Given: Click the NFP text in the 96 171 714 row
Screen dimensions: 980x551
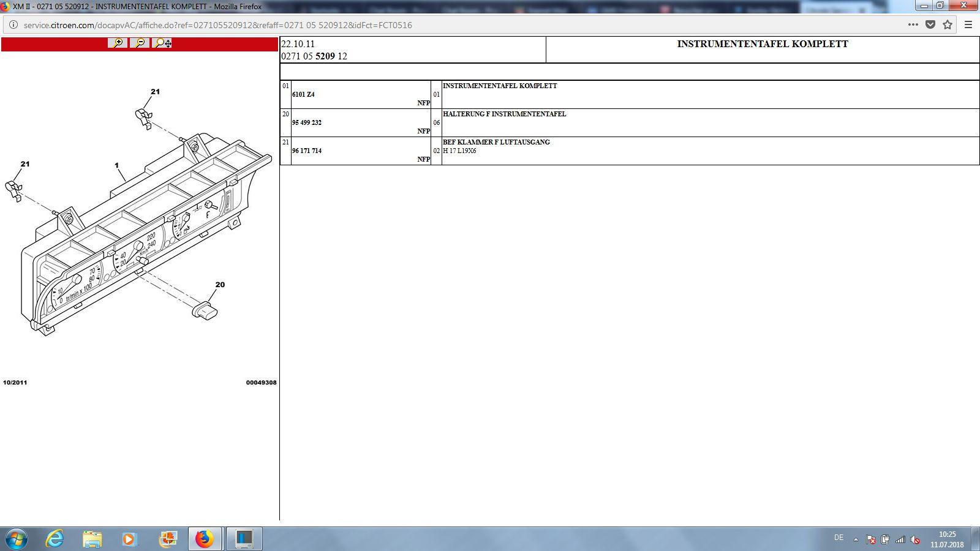Looking at the screenshot, I should point(424,159).
